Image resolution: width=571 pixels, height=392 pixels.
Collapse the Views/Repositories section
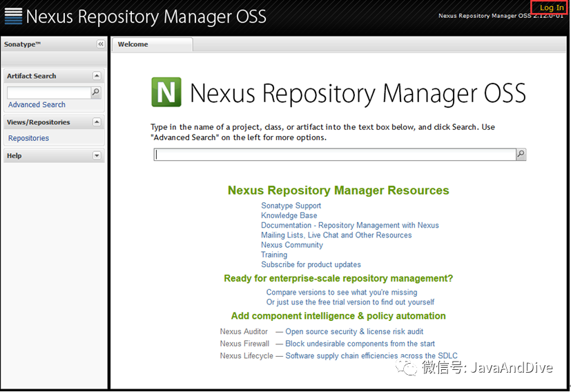pyautogui.click(x=97, y=122)
